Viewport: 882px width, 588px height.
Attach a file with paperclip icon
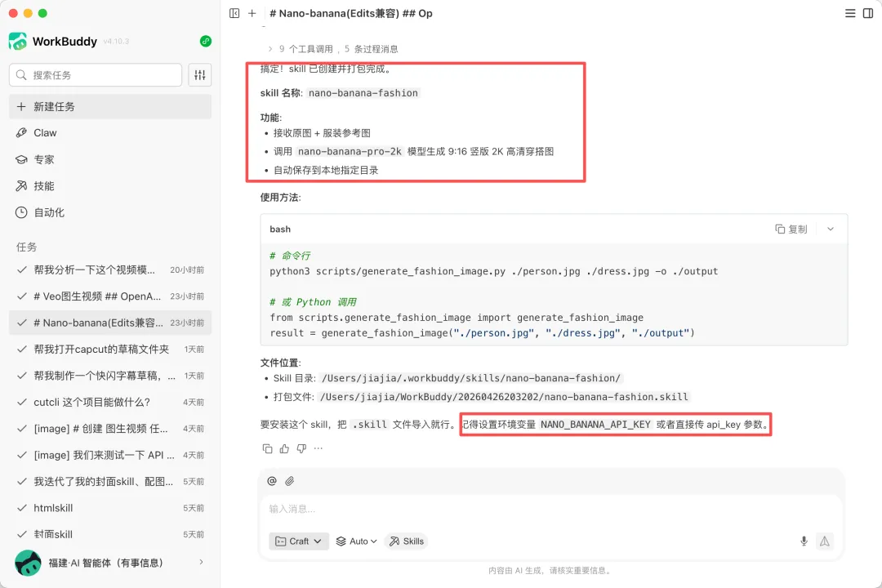point(289,480)
